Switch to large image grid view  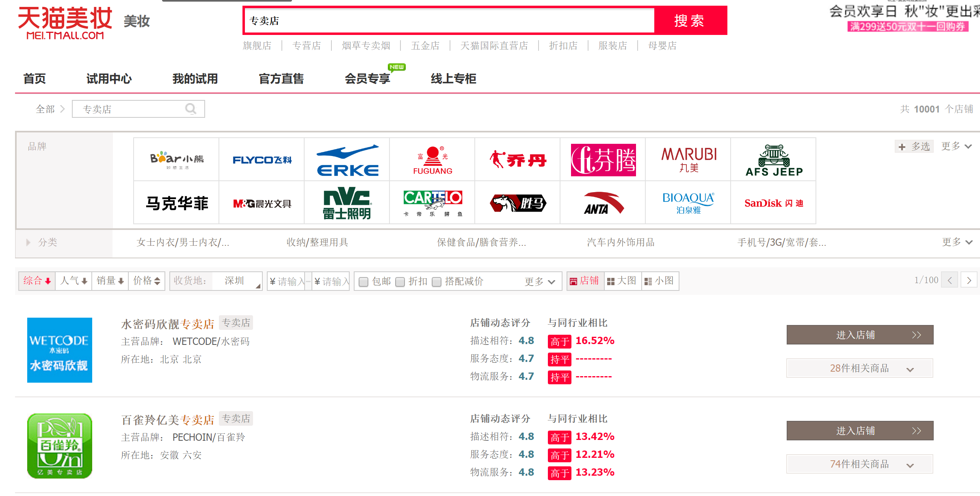tap(622, 281)
